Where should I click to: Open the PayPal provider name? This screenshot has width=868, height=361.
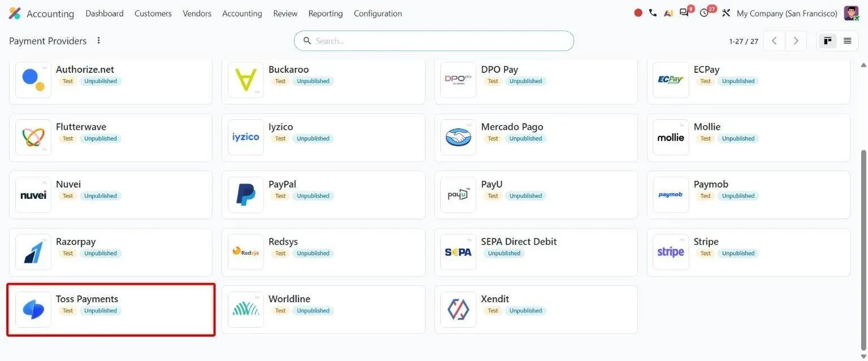(283, 184)
